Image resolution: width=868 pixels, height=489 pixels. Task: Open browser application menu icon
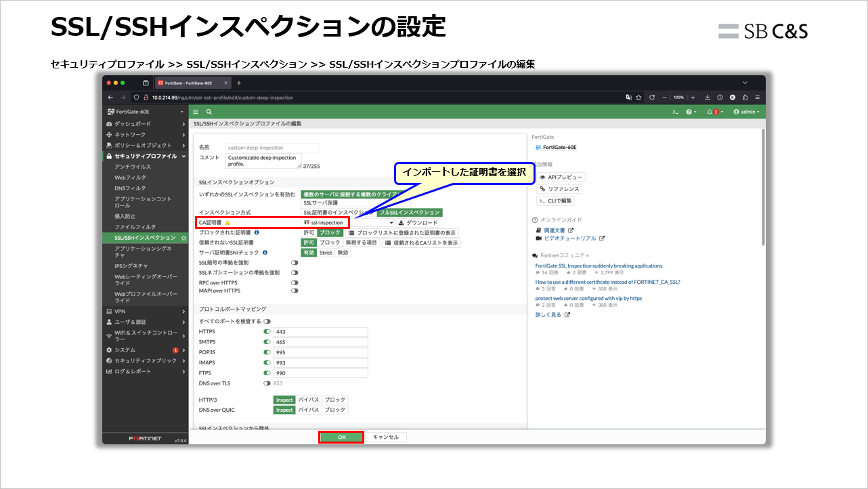[x=757, y=98]
